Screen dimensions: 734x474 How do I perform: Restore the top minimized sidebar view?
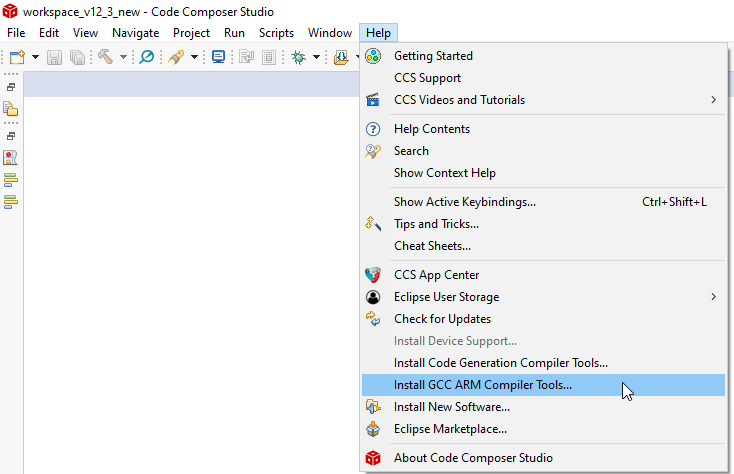coord(11,87)
